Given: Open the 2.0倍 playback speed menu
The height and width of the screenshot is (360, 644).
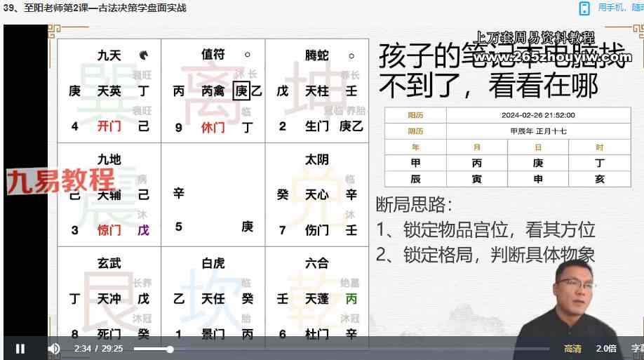Looking at the screenshot, I should pos(605,349).
